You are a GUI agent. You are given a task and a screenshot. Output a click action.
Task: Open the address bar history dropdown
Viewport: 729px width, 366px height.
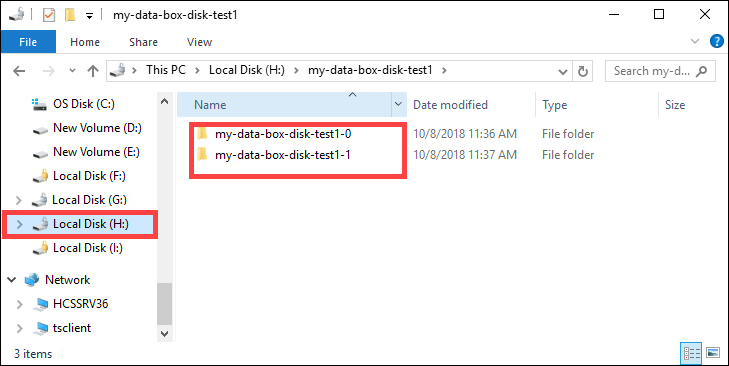click(563, 72)
